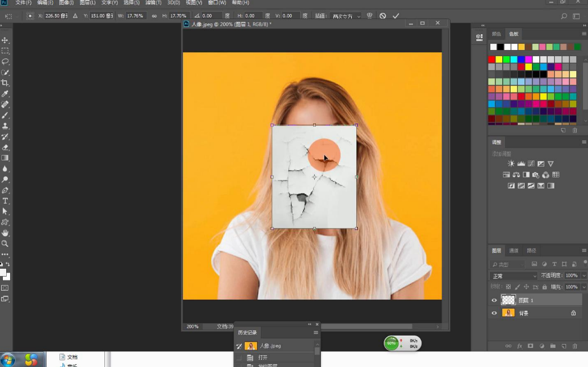Open the 图像(I) menu
This screenshot has width=588, height=367.
66,3
